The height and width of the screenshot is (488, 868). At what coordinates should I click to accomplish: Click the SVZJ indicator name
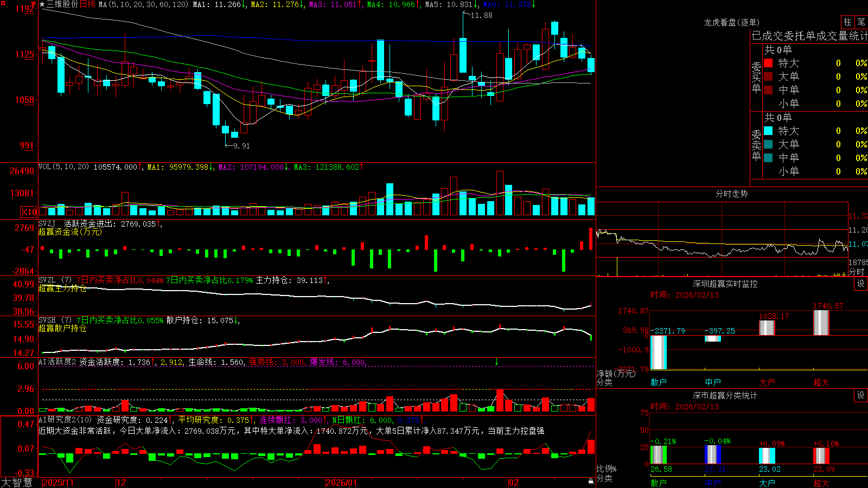tap(47, 223)
